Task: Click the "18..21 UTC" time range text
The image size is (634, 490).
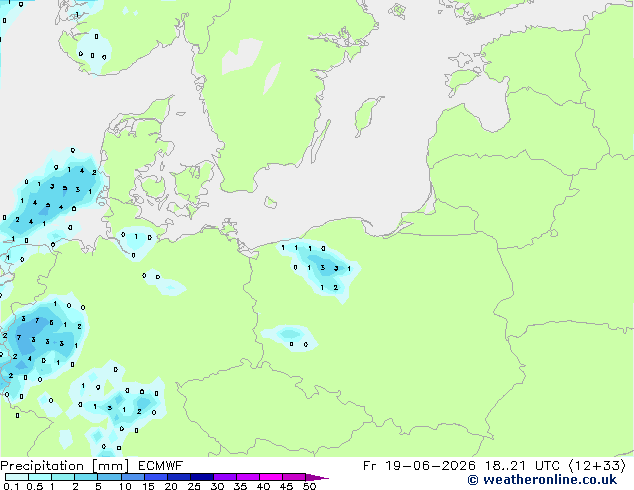Action: [x=523, y=466]
